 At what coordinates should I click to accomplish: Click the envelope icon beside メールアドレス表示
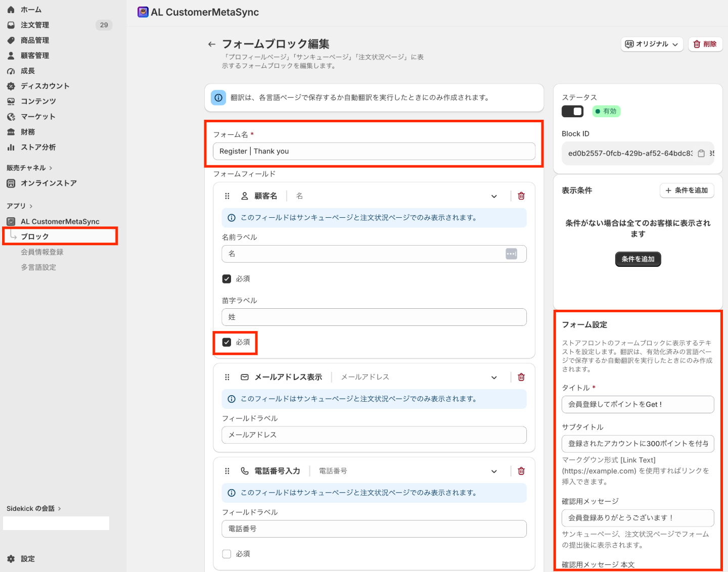(245, 377)
